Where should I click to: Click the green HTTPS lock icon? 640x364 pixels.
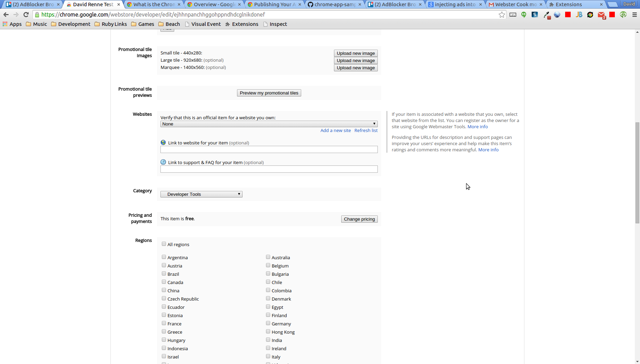tap(37, 14)
